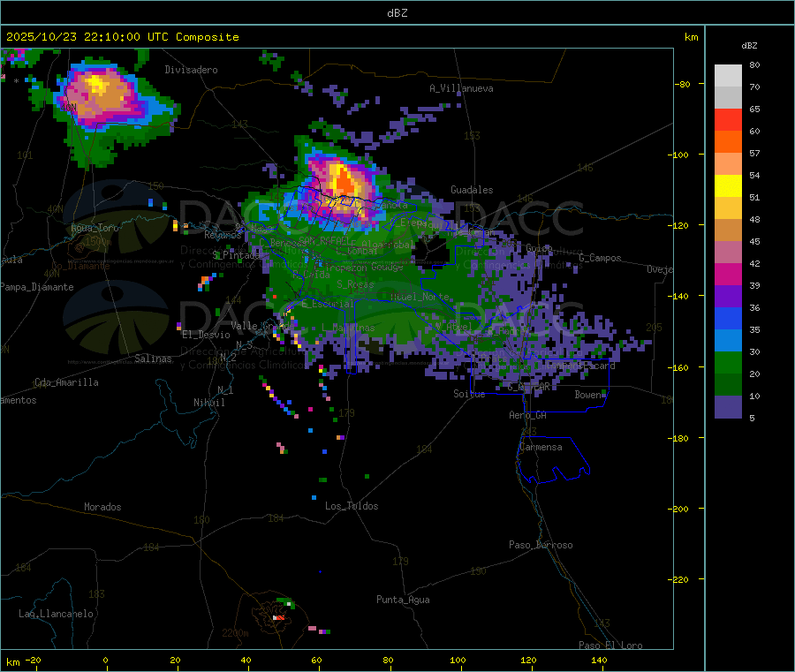The height and width of the screenshot is (672, 795).
Task: Select the legend value '48'
Action: (754, 220)
